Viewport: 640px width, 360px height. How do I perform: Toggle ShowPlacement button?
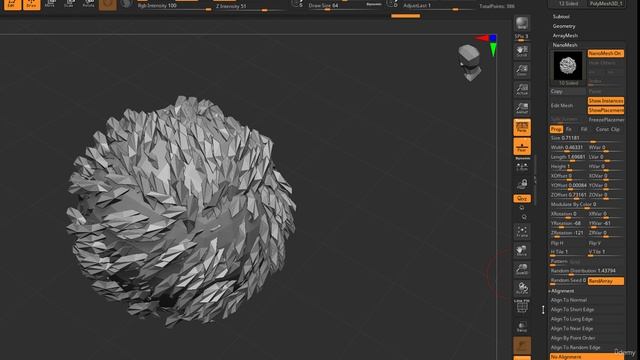pyautogui.click(x=606, y=110)
